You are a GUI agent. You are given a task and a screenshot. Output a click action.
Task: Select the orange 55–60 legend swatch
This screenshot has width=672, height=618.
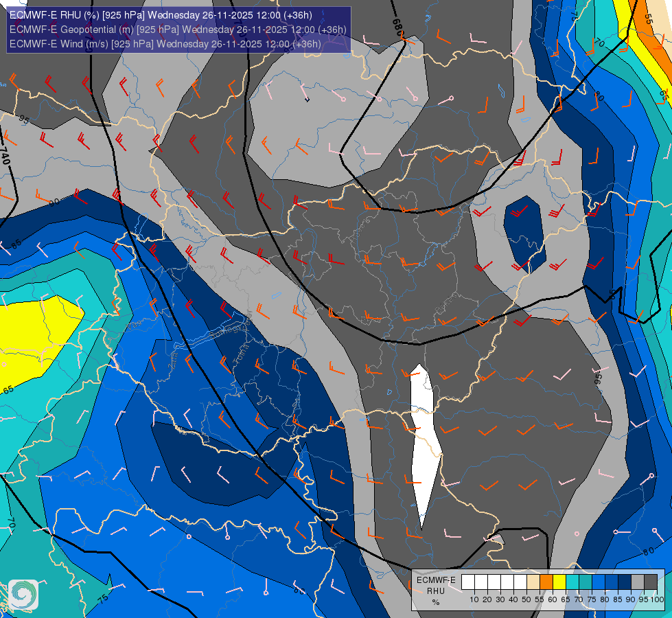(546, 582)
